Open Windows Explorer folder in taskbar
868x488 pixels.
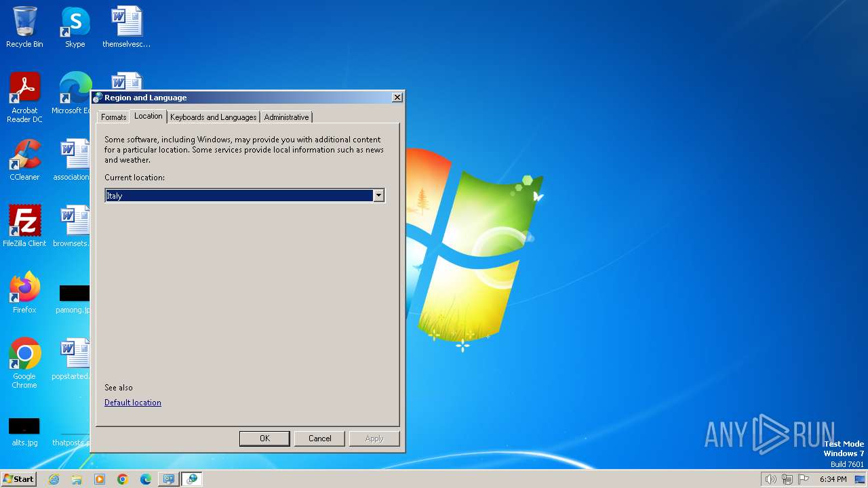pos(77,479)
